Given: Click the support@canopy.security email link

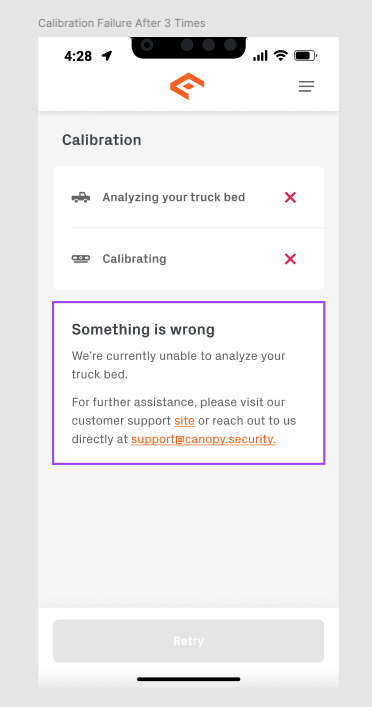Looking at the screenshot, I should pyautogui.click(x=203, y=439).
